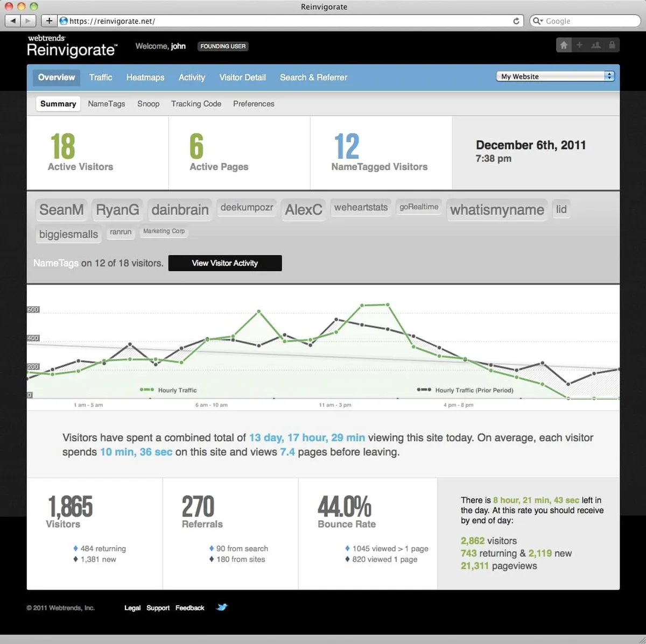Open the Traffic tab
The width and height of the screenshot is (646, 644).
coord(101,77)
